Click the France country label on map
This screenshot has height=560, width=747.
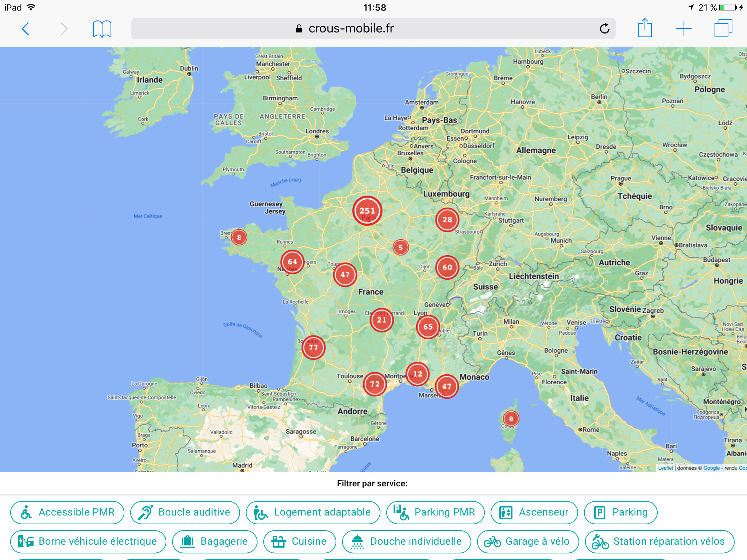(x=371, y=292)
